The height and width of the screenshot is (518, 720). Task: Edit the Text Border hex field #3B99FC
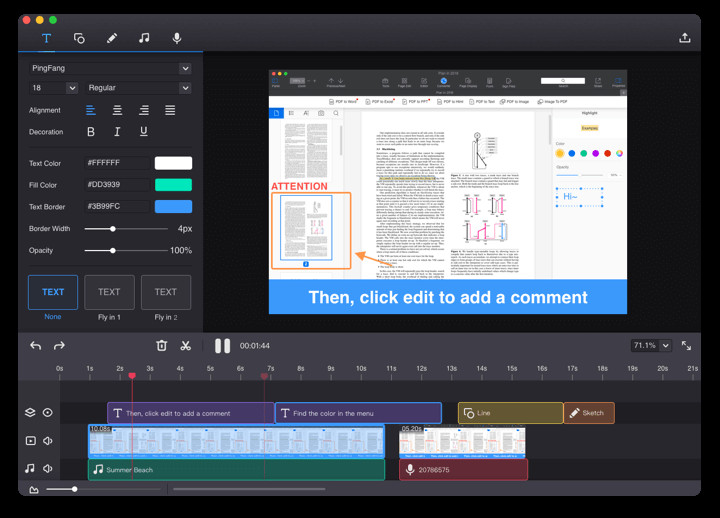coord(117,206)
